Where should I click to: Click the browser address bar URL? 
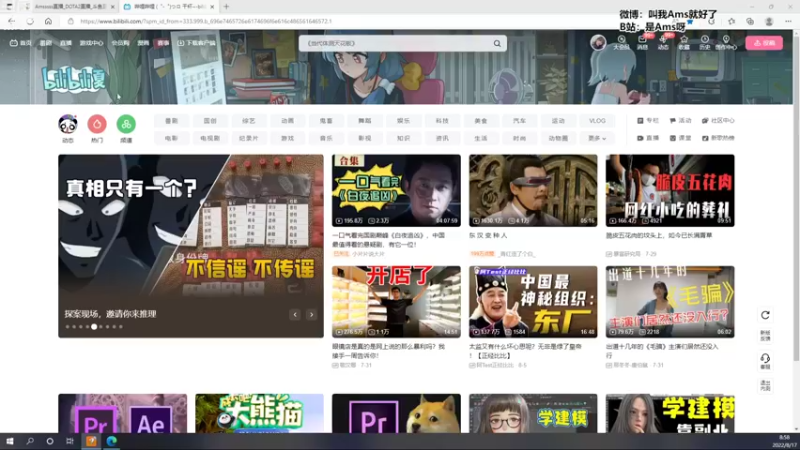206,21
